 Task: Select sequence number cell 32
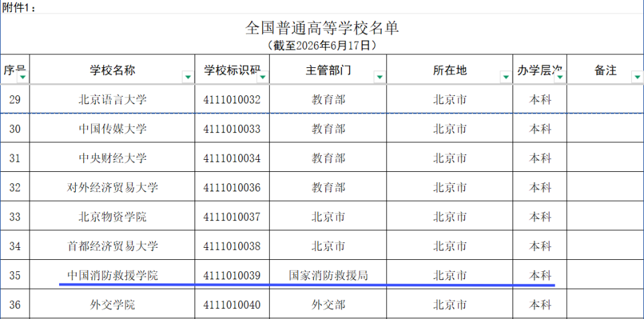(15, 187)
